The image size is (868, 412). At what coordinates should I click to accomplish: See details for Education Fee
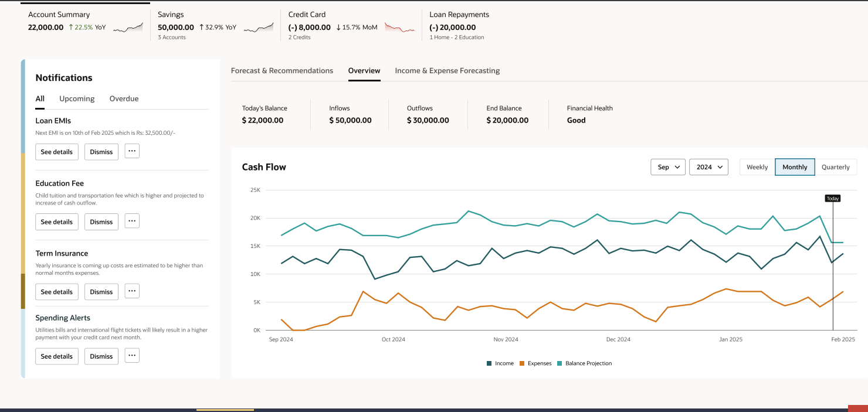click(x=57, y=222)
